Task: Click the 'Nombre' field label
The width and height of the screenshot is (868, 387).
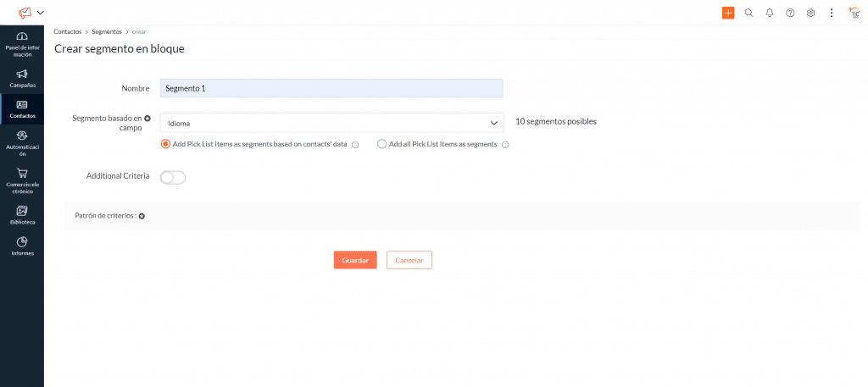Action: 136,88
